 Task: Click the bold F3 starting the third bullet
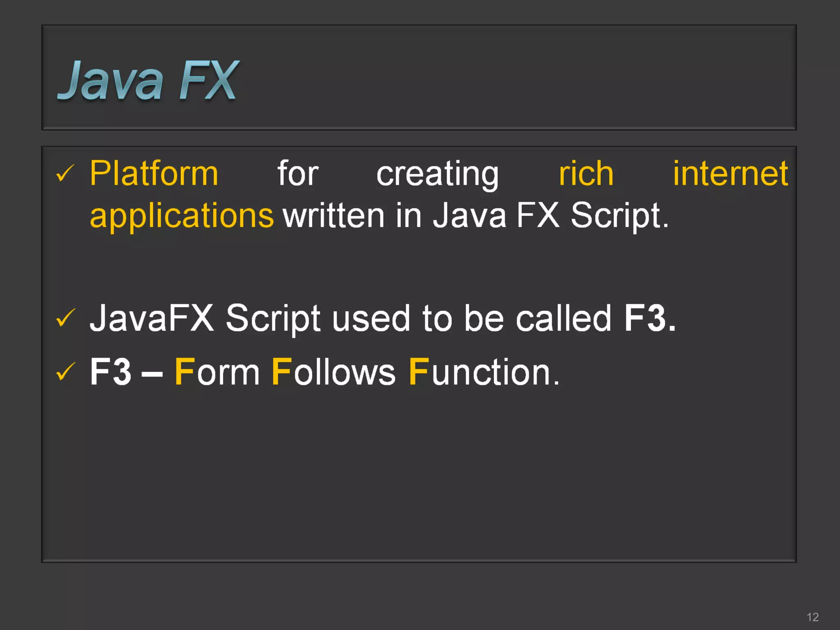click(x=110, y=372)
